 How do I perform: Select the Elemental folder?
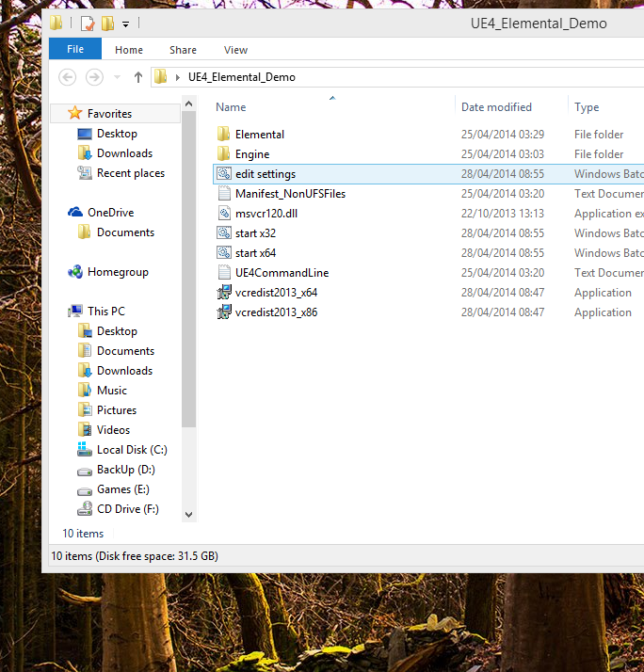point(260,135)
